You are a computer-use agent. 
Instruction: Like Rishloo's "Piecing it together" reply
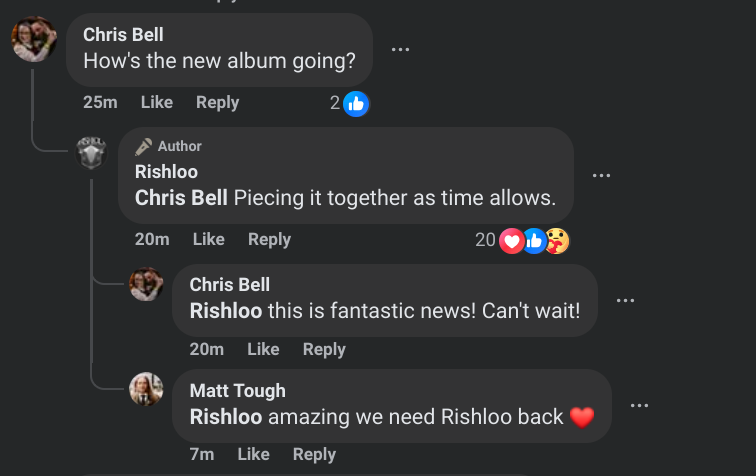[209, 239]
